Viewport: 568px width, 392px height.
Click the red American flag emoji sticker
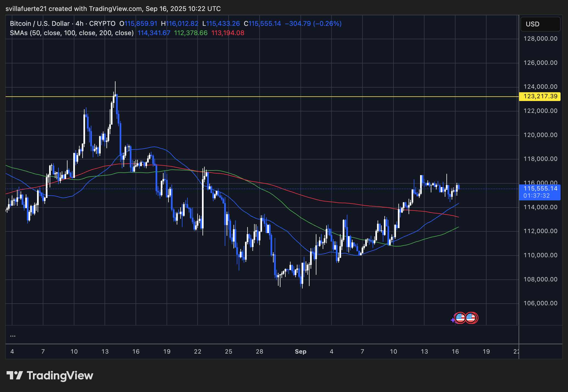point(471,318)
